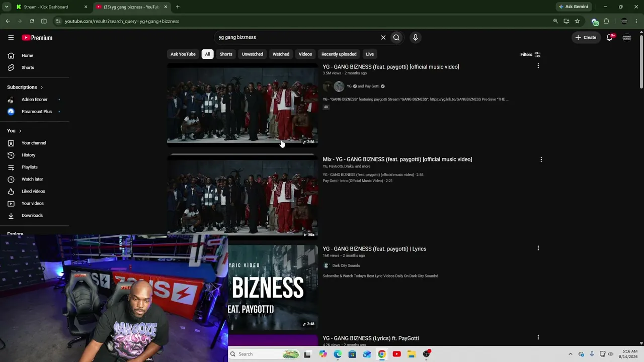Open the browser Extensions puzzle icon
644x362 pixels.
click(606, 21)
